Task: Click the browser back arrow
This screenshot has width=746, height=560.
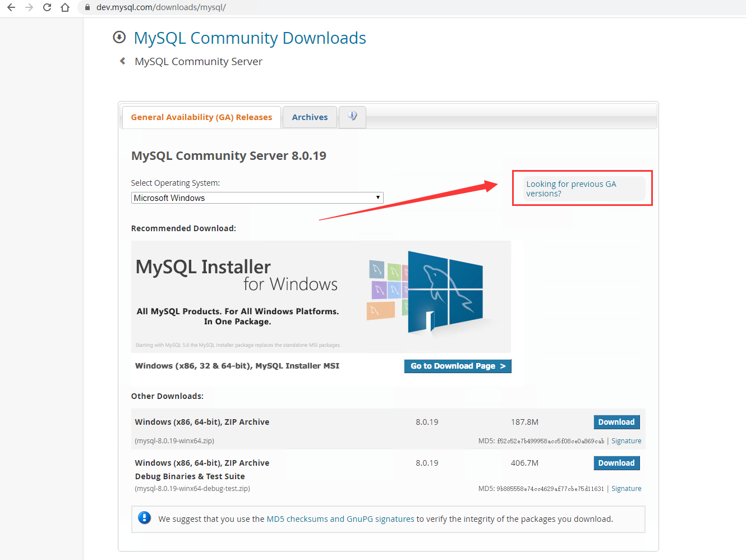Action: pos(11,7)
